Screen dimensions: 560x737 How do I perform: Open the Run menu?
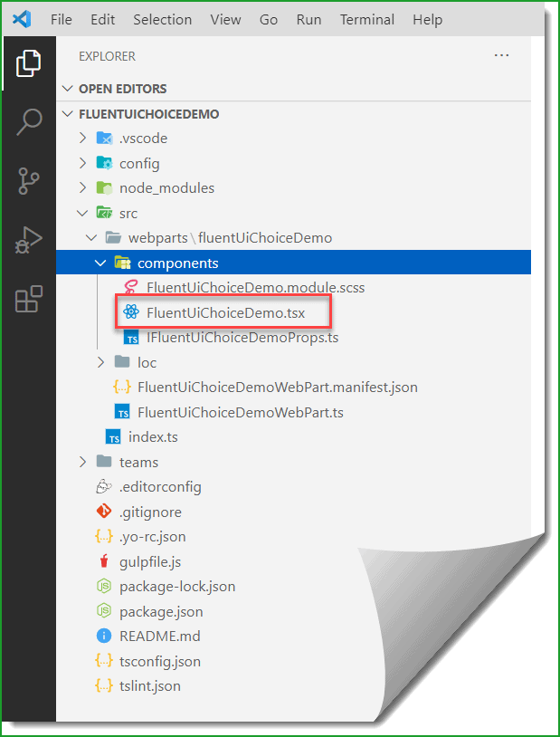pos(308,20)
